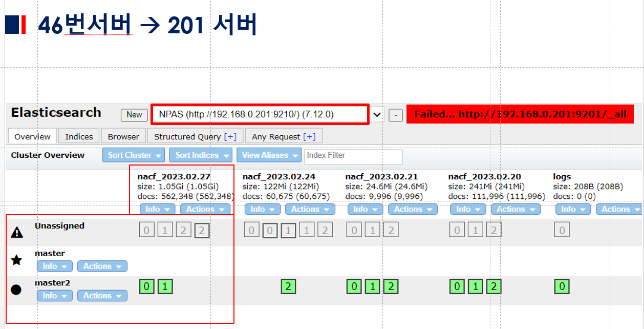Open Info menu for nacf_2023.02.20
This screenshot has width=644, height=329.
tap(468, 209)
